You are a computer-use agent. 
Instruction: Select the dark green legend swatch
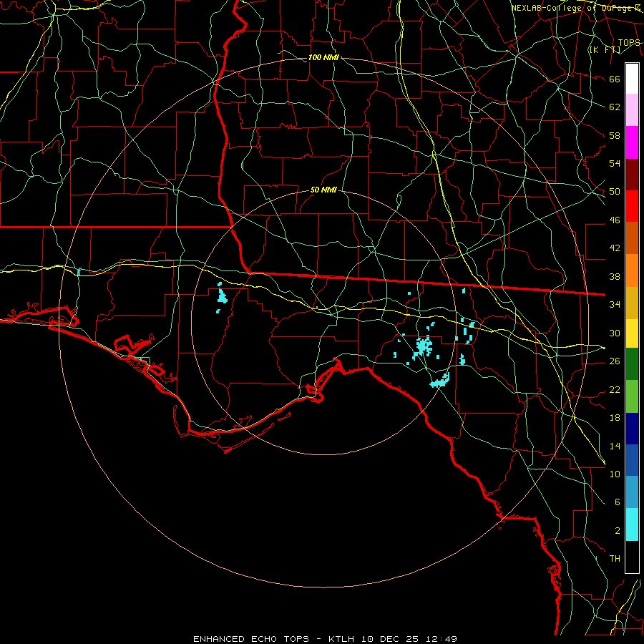tap(632, 364)
